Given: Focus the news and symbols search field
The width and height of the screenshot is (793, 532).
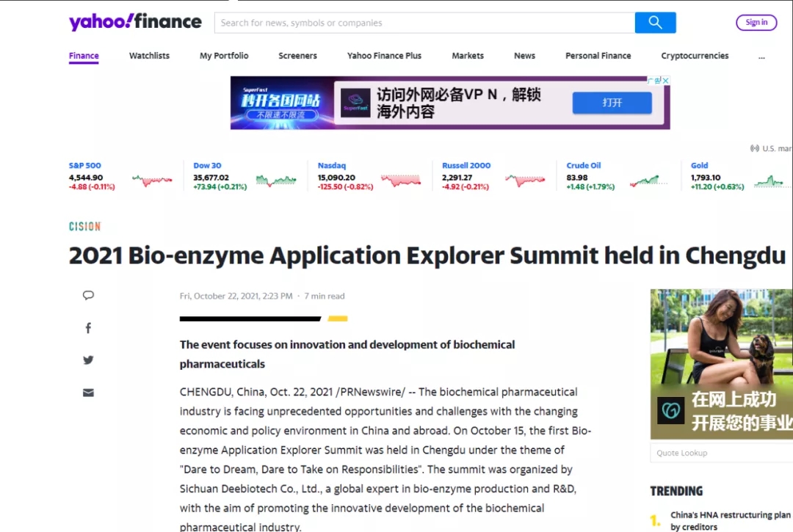Looking at the screenshot, I should point(424,23).
